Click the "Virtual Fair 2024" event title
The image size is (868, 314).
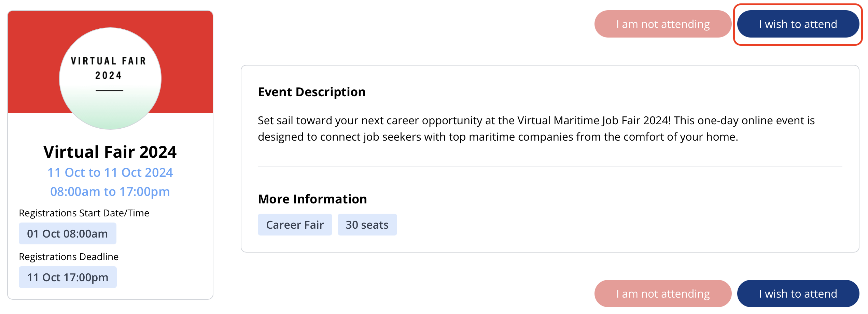(110, 152)
